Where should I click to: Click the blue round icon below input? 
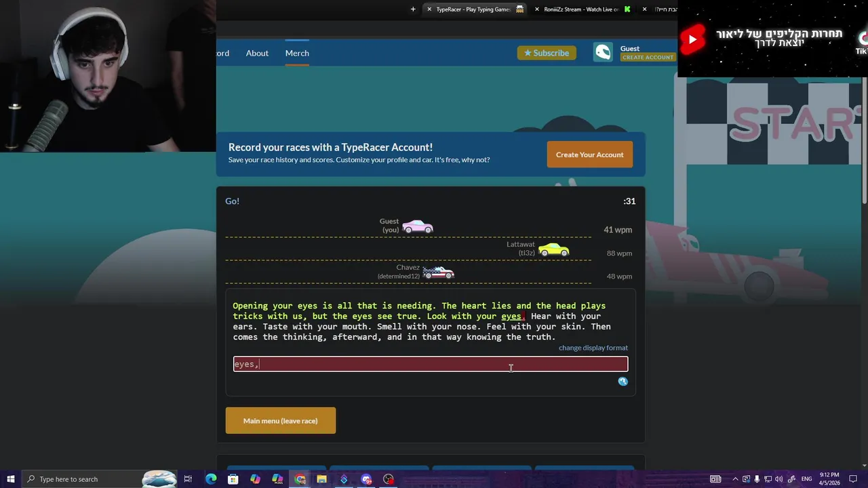click(x=623, y=382)
